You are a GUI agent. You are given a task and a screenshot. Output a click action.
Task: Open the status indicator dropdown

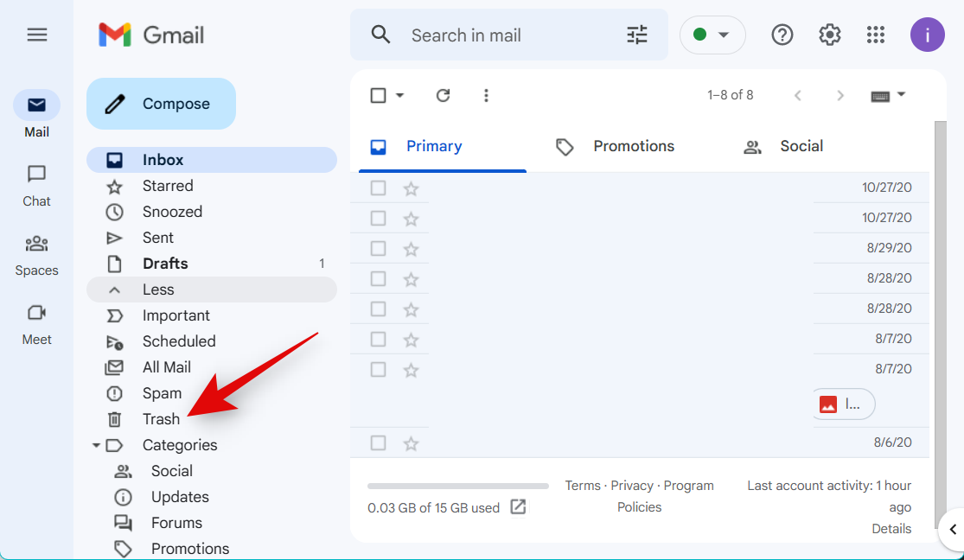coord(712,35)
